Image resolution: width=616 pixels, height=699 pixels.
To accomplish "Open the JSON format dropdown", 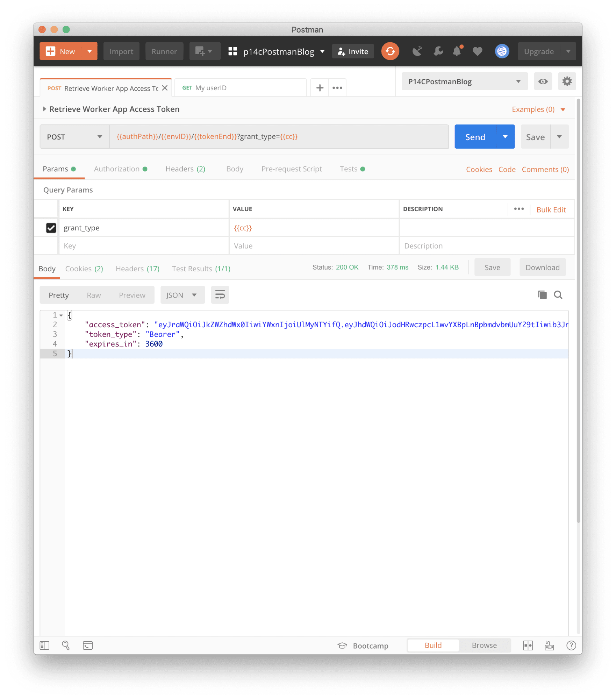I will [x=182, y=295].
